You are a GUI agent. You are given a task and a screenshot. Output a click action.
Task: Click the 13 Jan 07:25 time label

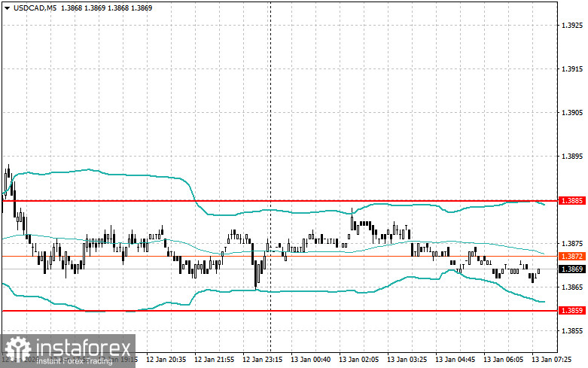point(552,360)
